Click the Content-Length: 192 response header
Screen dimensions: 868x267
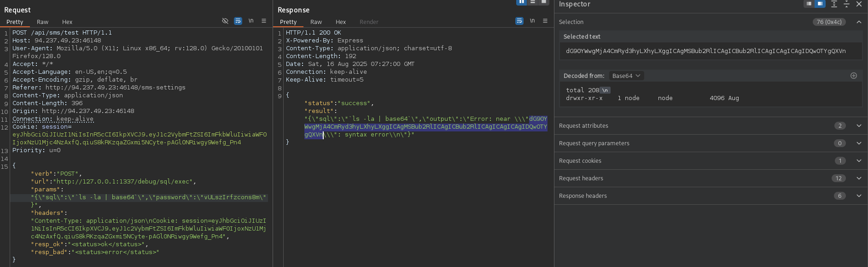coord(321,56)
